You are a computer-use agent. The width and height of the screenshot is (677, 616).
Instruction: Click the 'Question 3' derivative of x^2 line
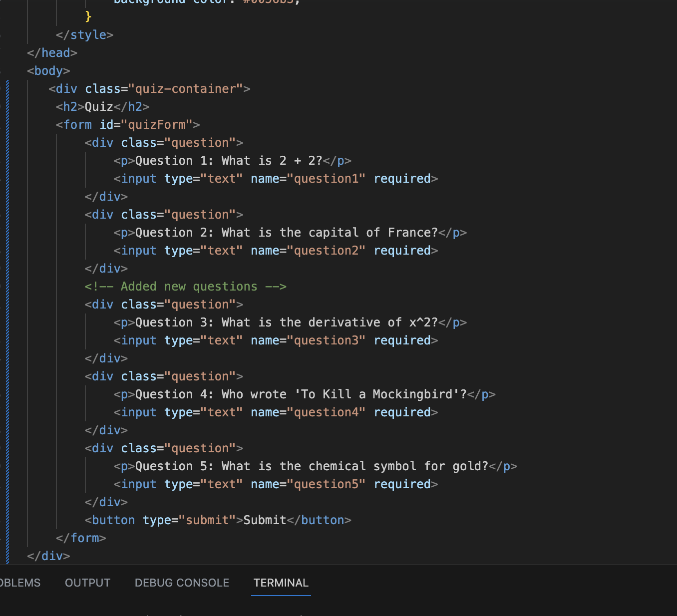(x=290, y=322)
